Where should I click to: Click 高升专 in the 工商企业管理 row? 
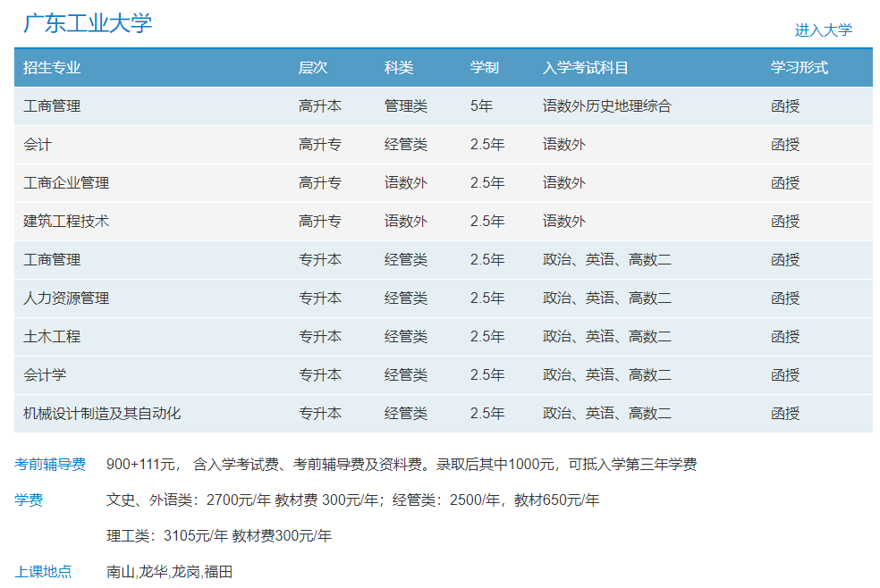coord(320,182)
